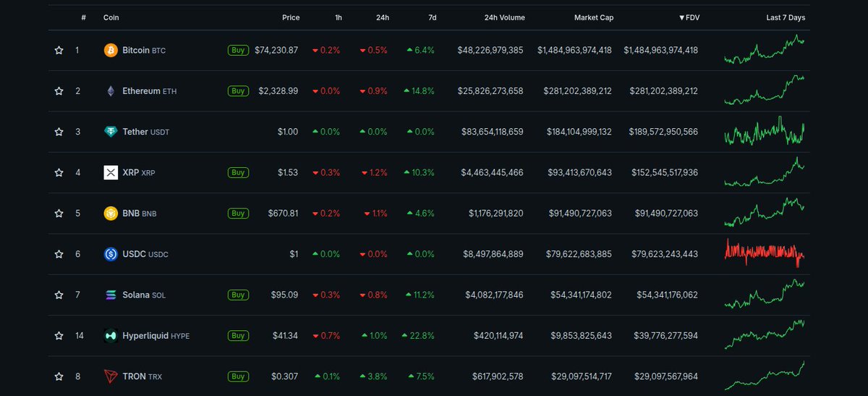Click Buy beside Solana
Viewport: 868px width, 396px height.
click(237, 295)
